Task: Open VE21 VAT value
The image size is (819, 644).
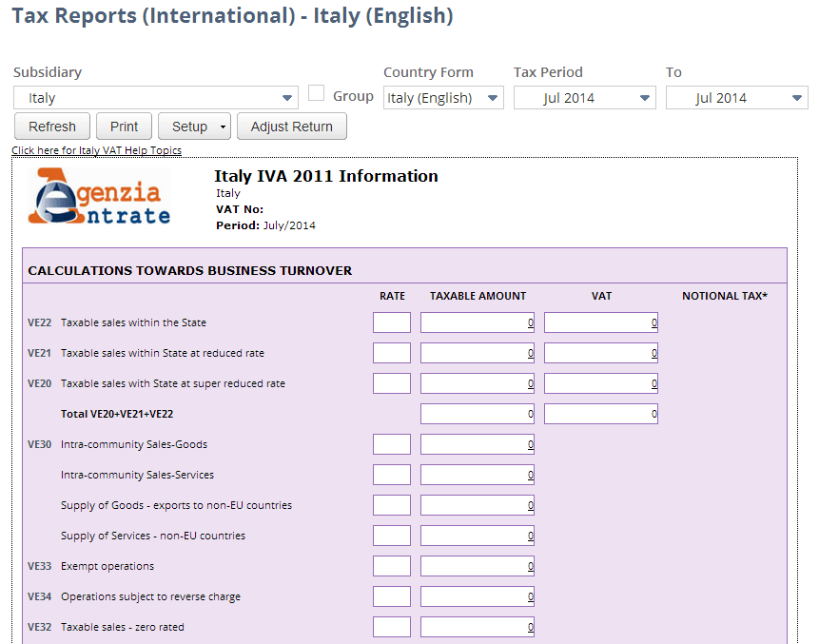Action: tap(653, 353)
